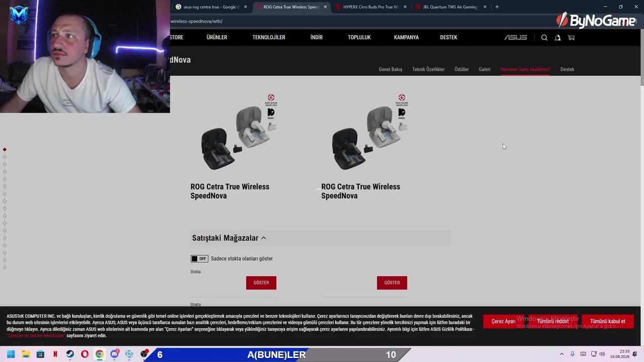Image resolution: width=644 pixels, height=362 pixels.
Task: Click the ASUS logo in the header
Action: [x=516, y=38]
